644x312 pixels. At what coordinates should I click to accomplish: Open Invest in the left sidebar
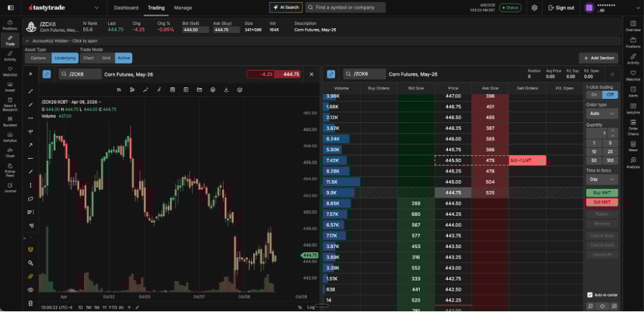click(10, 87)
